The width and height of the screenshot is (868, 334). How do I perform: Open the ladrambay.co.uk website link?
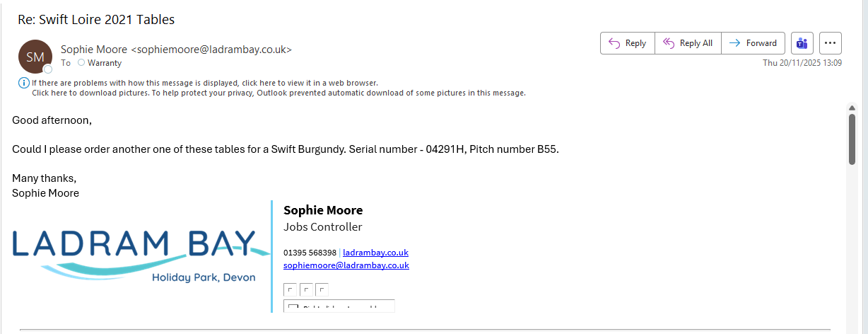click(x=375, y=253)
